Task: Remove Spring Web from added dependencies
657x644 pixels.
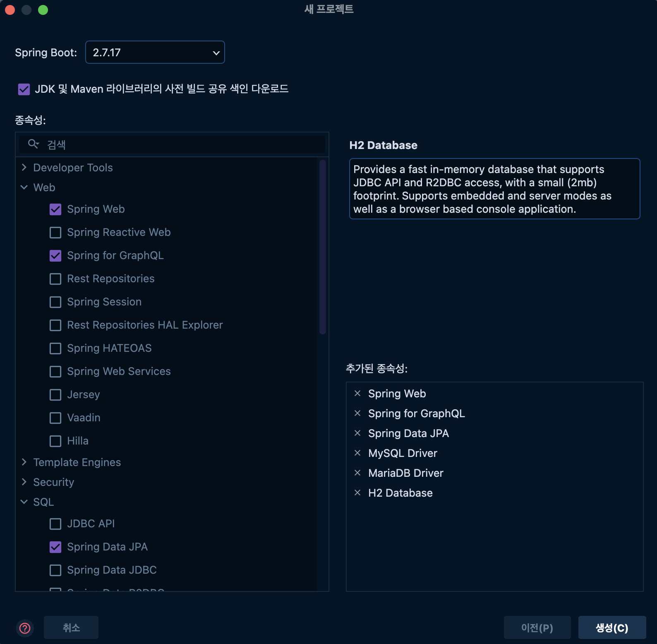Action: point(357,394)
